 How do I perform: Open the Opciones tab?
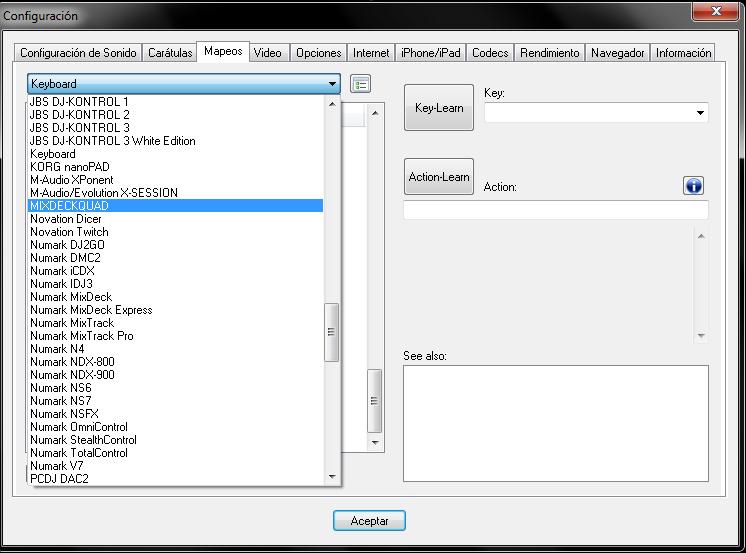[x=318, y=53]
